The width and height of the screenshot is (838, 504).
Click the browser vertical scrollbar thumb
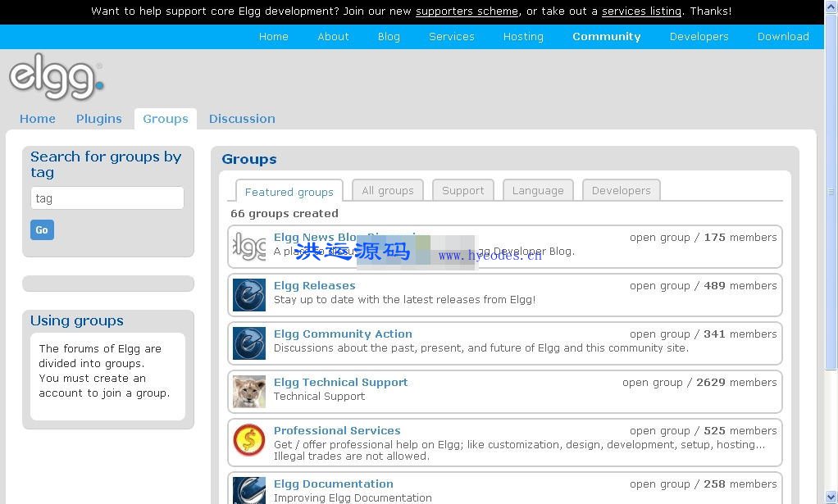(x=831, y=193)
